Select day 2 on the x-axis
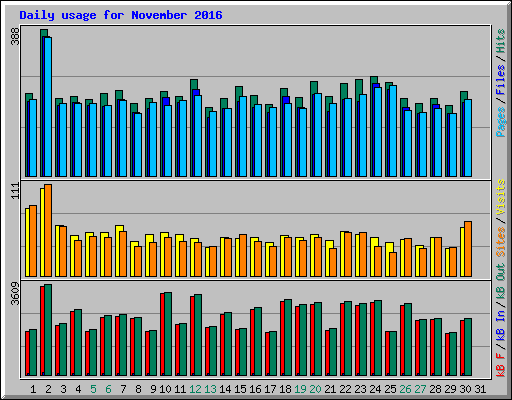The image size is (512, 400). click(48, 389)
